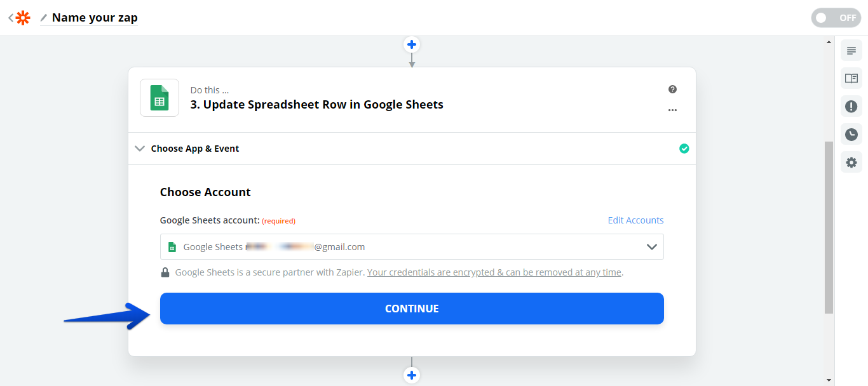Click the Edit Accounts link
868x386 pixels.
pos(635,220)
